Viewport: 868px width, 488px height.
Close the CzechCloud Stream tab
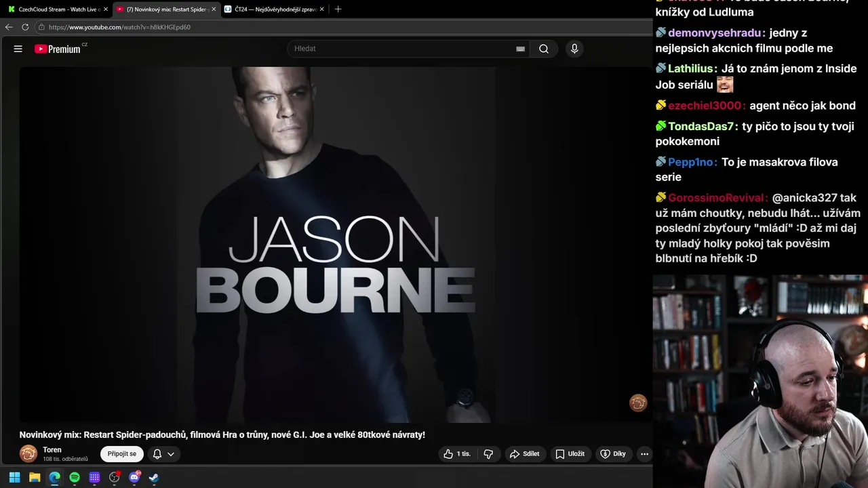(x=106, y=9)
